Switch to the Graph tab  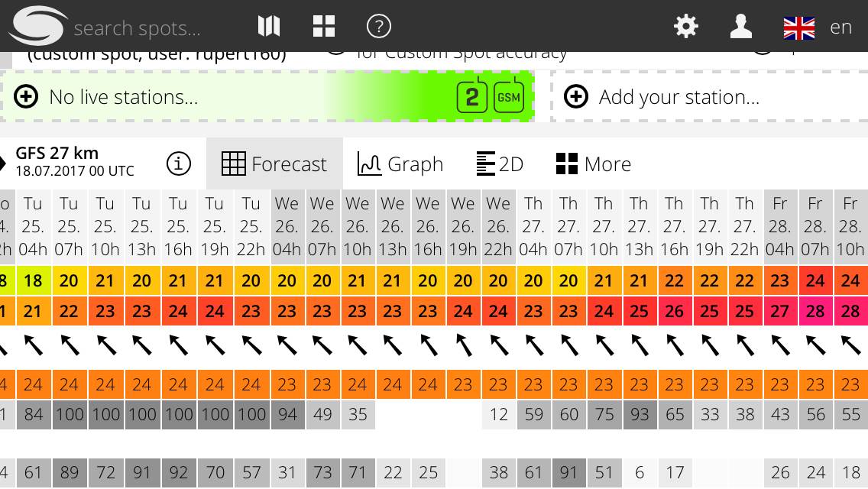click(x=400, y=164)
